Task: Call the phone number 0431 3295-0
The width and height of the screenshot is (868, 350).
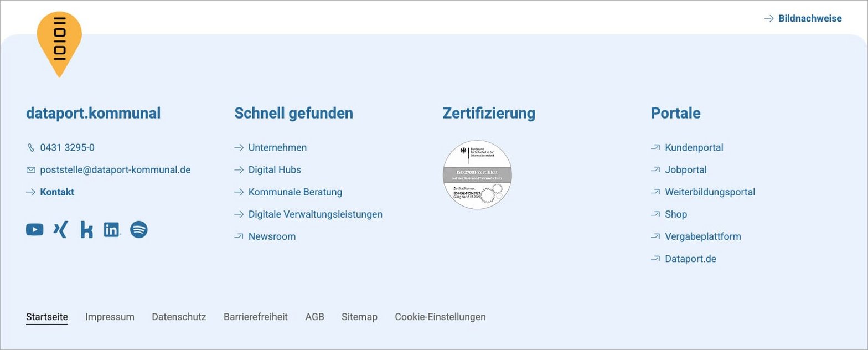Action: (67, 147)
